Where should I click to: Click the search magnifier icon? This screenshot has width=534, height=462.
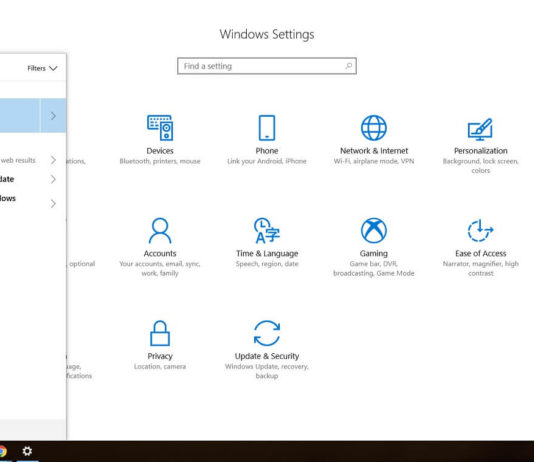(x=348, y=66)
